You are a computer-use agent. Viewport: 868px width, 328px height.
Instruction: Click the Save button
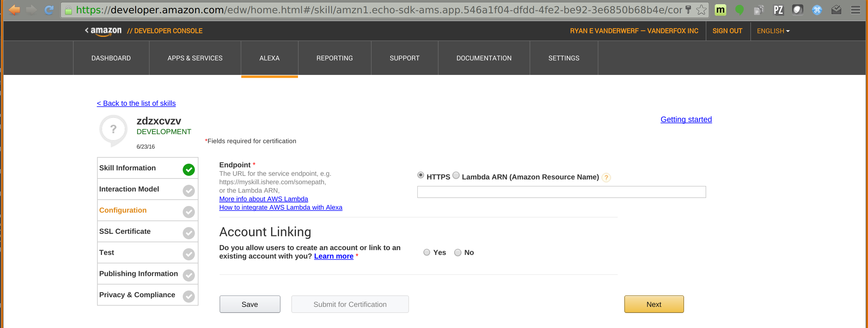(250, 304)
